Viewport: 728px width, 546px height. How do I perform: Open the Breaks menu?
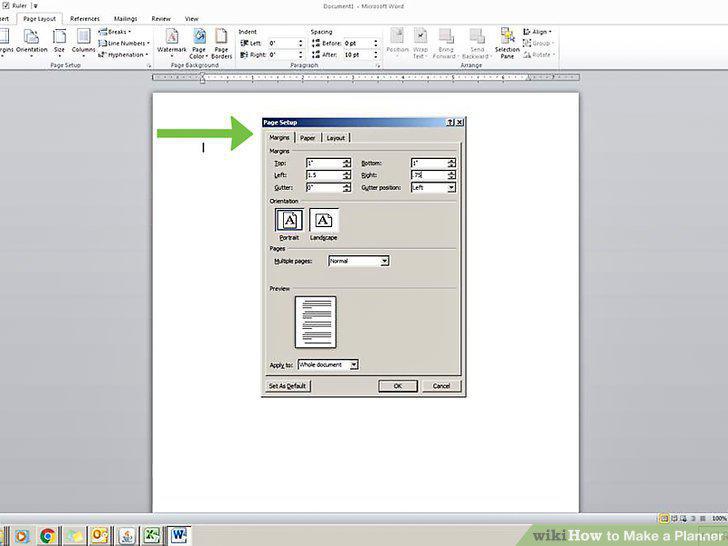[115, 32]
